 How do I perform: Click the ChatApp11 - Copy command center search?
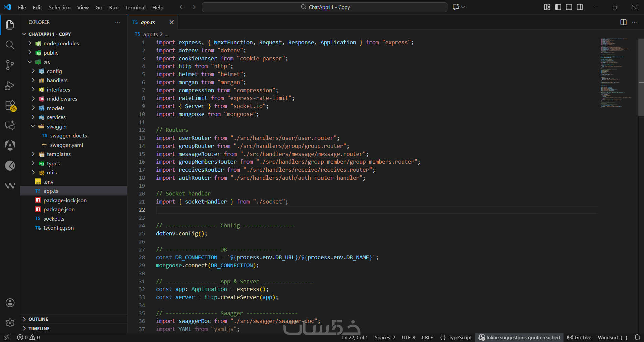point(325,7)
